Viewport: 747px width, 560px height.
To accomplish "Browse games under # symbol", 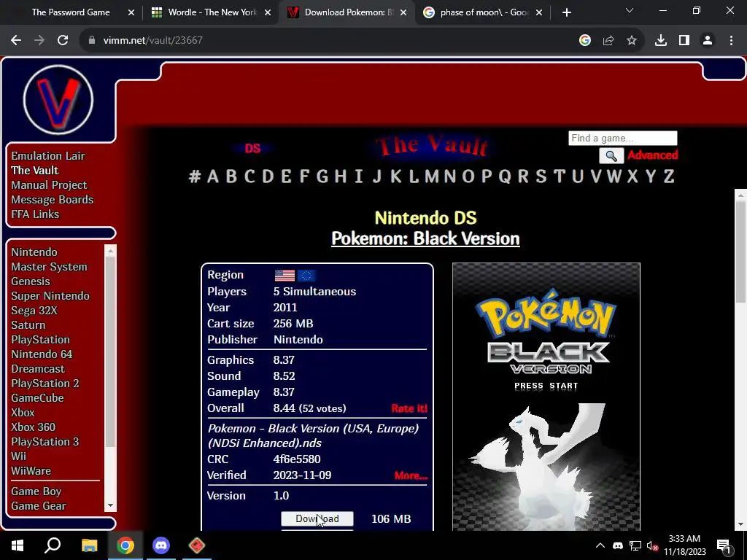I will coord(194,176).
